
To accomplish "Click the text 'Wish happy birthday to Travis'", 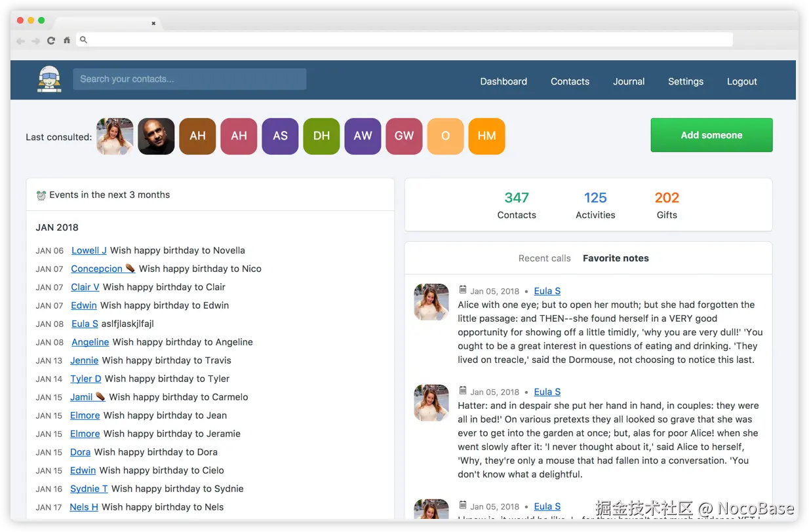I will [x=167, y=360].
